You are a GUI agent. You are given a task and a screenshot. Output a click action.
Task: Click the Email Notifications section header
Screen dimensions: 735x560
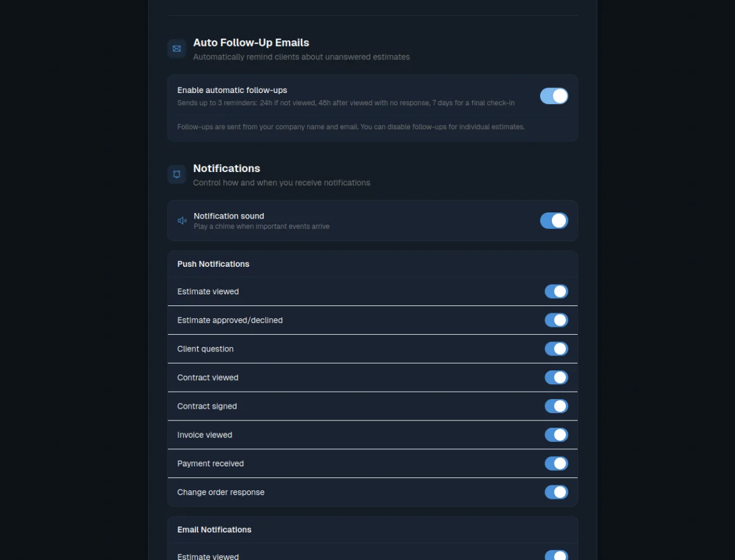coord(214,529)
